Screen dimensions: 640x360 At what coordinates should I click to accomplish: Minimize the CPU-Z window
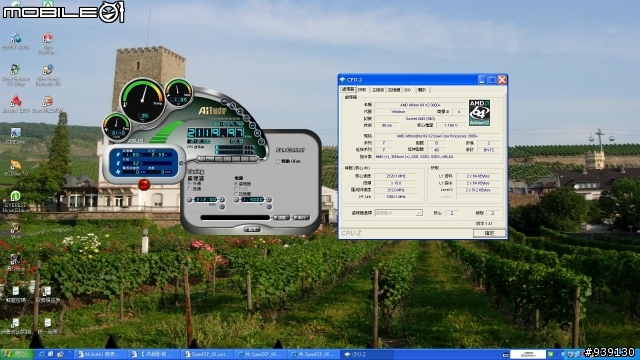[482, 80]
